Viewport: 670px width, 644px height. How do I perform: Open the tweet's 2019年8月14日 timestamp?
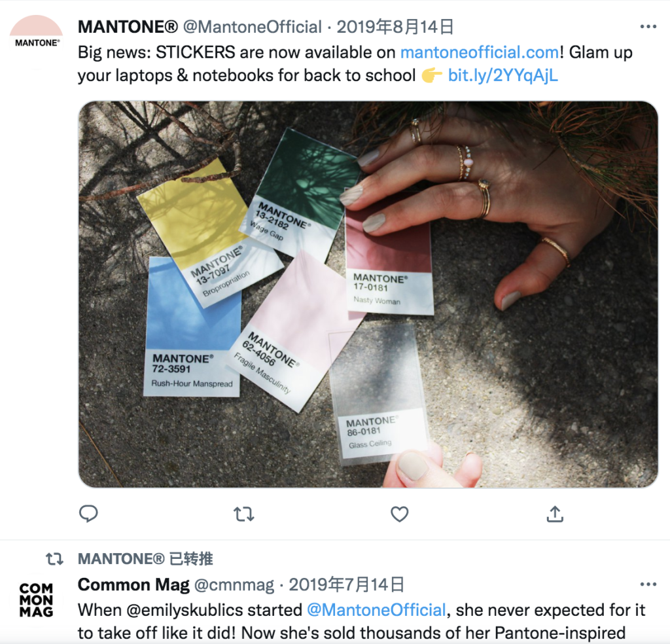click(395, 26)
